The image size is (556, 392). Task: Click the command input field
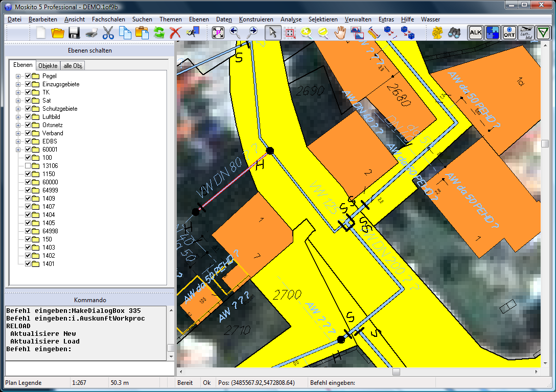[x=89, y=368]
